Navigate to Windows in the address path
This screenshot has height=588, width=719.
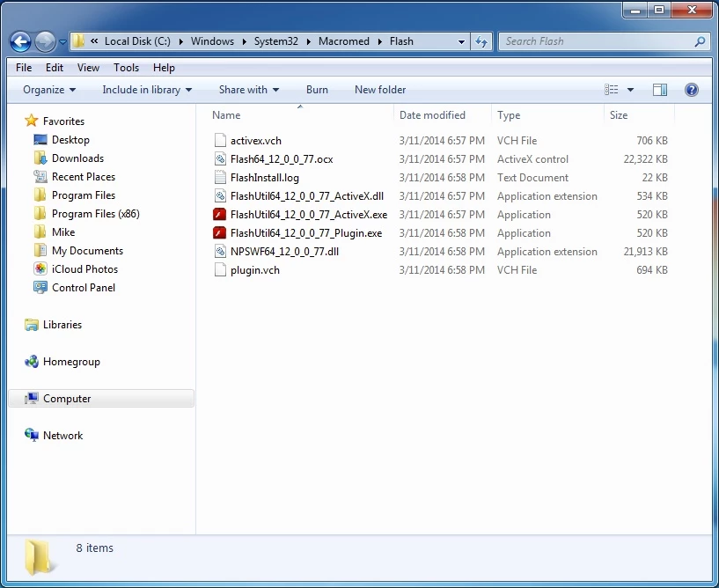(212, 41)
